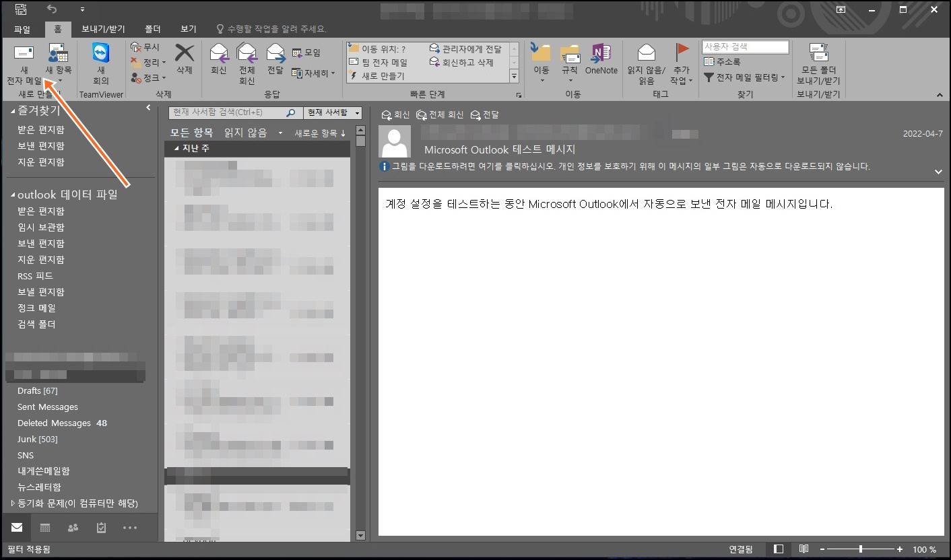The width and height of the screenshot is (951, 560).
Task: Open the 이동 move folder button
Action: pos(541,64)
